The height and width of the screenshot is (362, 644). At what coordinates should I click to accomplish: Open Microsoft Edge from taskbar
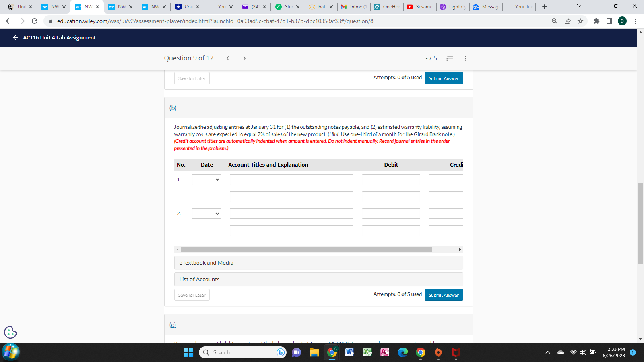tap(403, 352)
